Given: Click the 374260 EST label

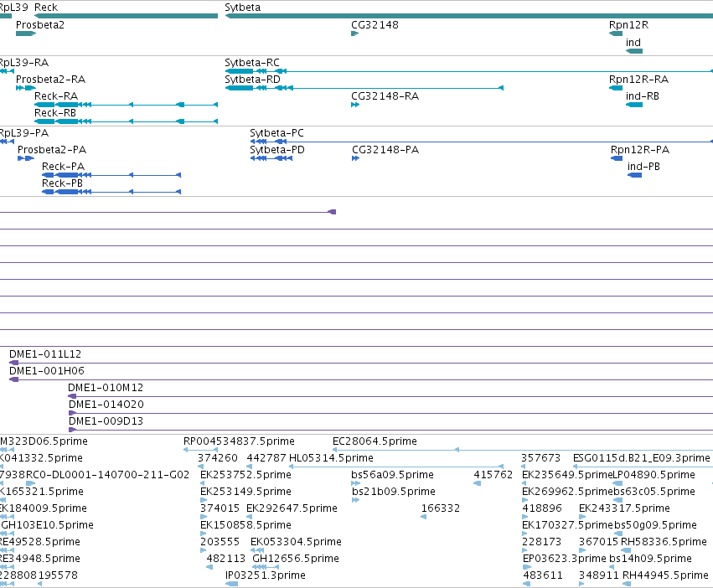Looking at the screenshot, I should pos(218,458).
